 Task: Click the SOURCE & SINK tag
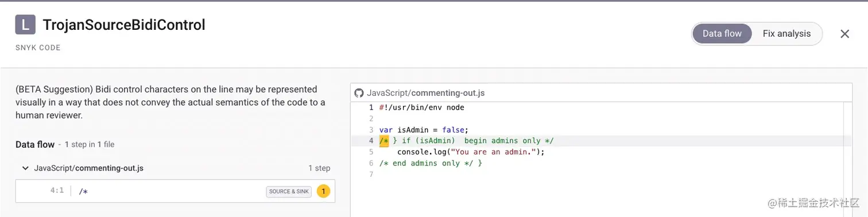(x=289, y=191)
